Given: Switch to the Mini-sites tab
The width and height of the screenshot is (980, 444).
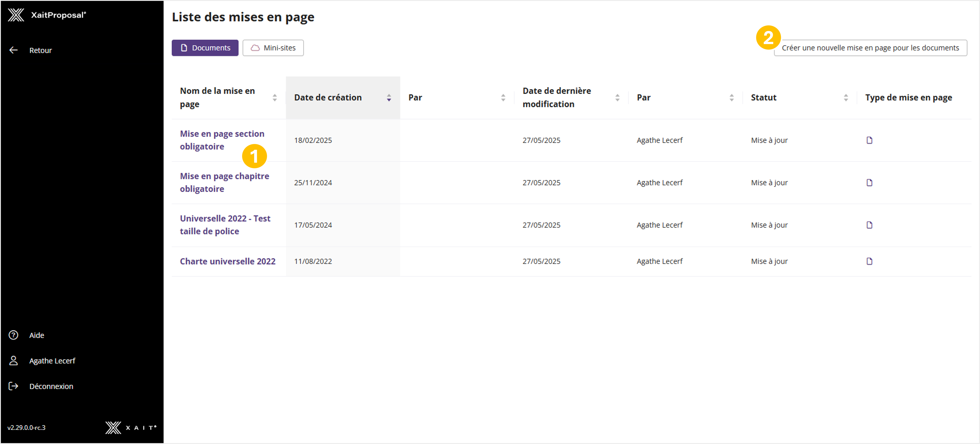Looking at the screenshot, I should (x=273, y=48).
